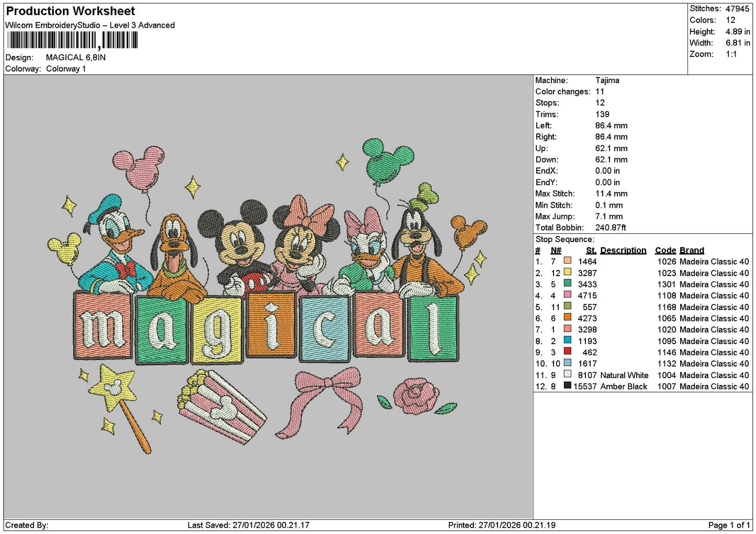Image resolution: width=756 pixels, height=534 pixels.
Task: Click the Amber Black description text
Action: pyautogui.click(x=624, y=387)
